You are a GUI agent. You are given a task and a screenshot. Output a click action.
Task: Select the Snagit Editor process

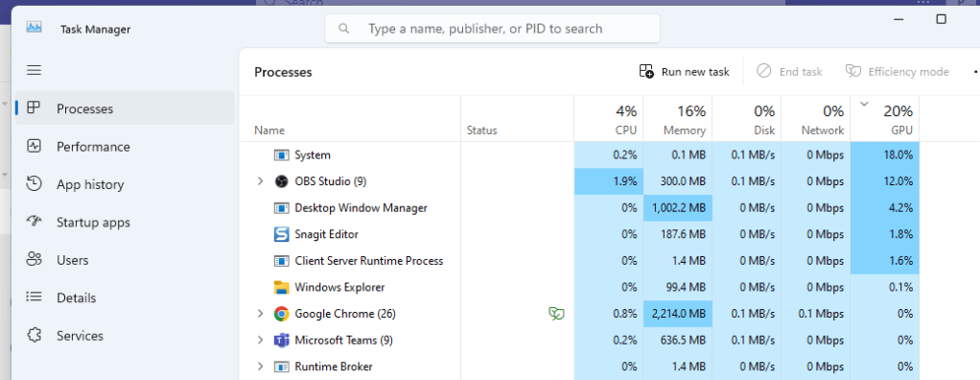pos(579,234)
